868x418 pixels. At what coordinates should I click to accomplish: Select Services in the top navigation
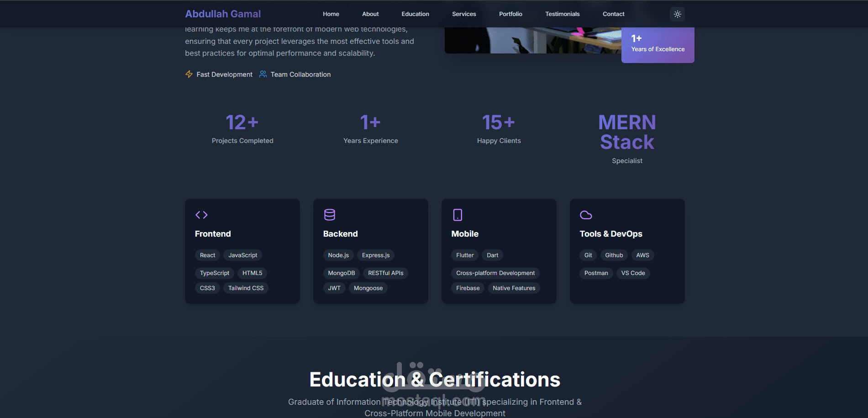(x=464, y=14)
